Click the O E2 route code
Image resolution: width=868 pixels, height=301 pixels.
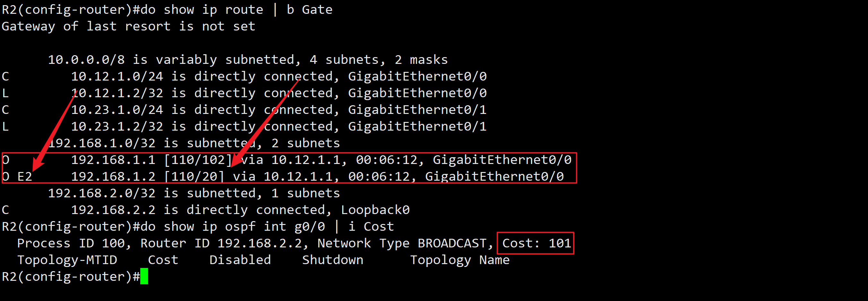tap(17, 176)
